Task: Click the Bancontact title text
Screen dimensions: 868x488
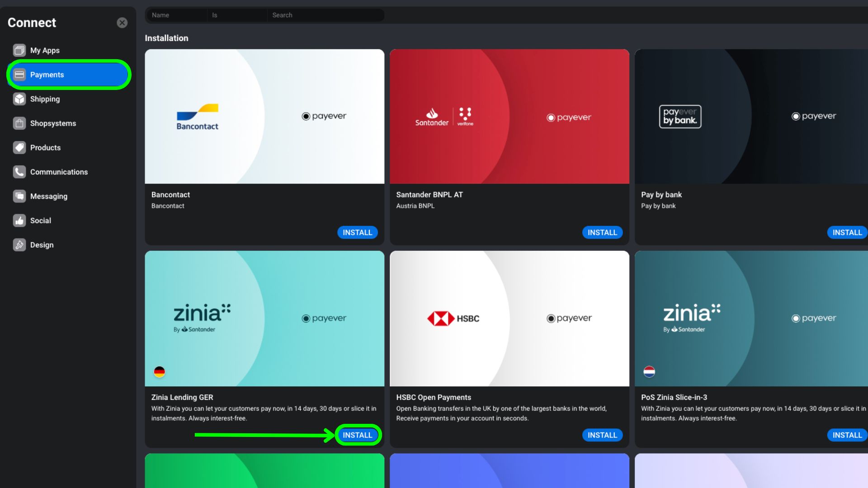Action: point(170,195)
